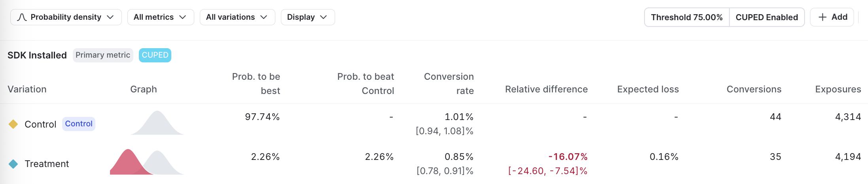Toggle the CUPED Enabled setting
Image resolution: width=868 pixels, height=184 pixels.
(767, 17)
